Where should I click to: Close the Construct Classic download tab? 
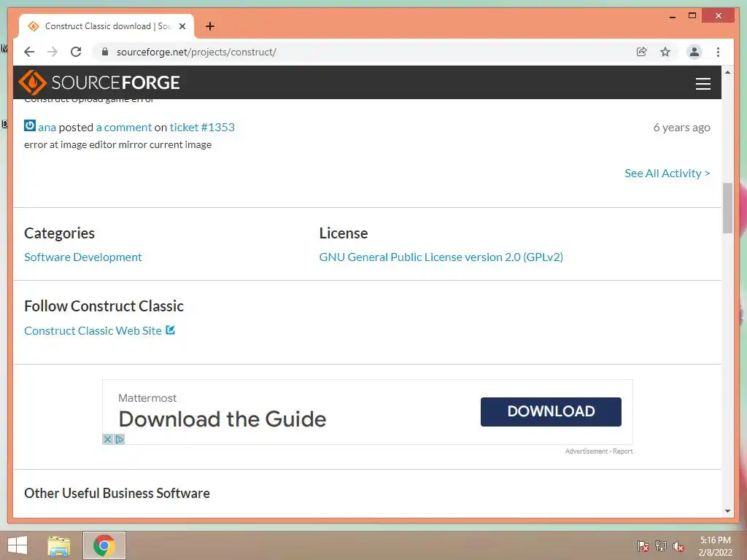[x=182, y=26]
